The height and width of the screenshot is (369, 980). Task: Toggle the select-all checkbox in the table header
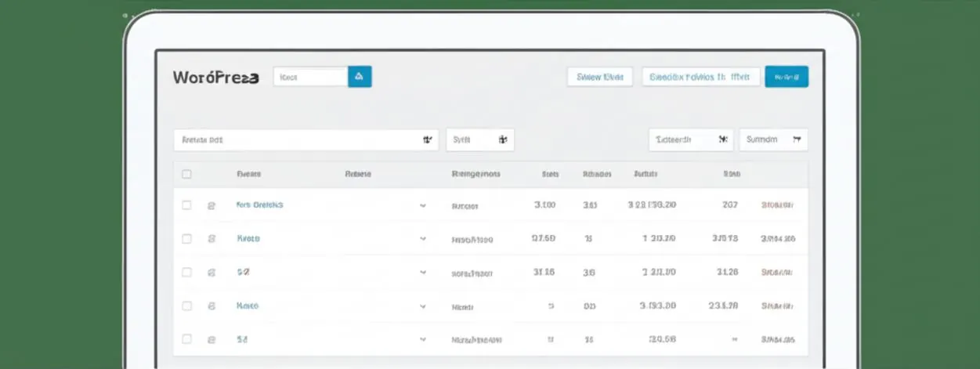click(x=186, y=174)
